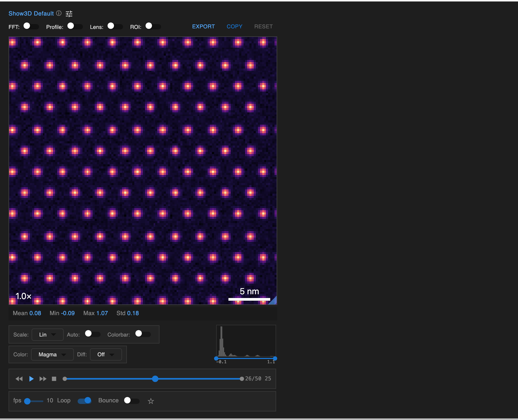Click the star icon to favorite these settings

coord(151,401)
